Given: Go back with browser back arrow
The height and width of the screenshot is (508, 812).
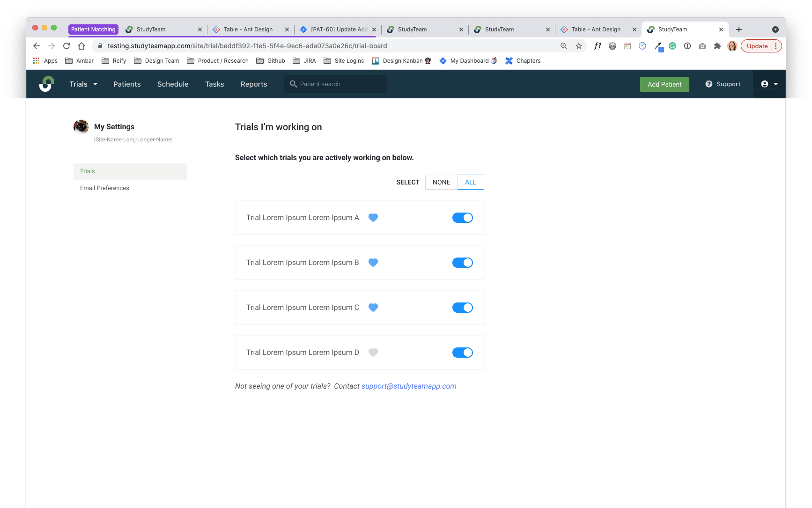Looking at the screenshot, I should click(37, 46).
